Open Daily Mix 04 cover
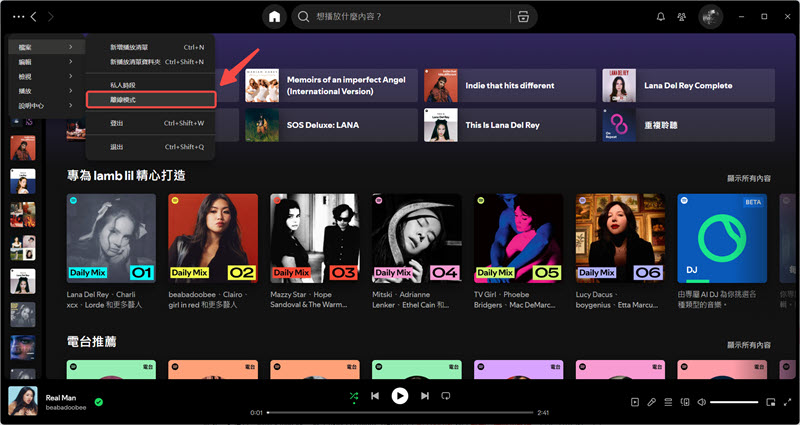The width and height of the screenshot is (800, 425). tap(417, 238)
